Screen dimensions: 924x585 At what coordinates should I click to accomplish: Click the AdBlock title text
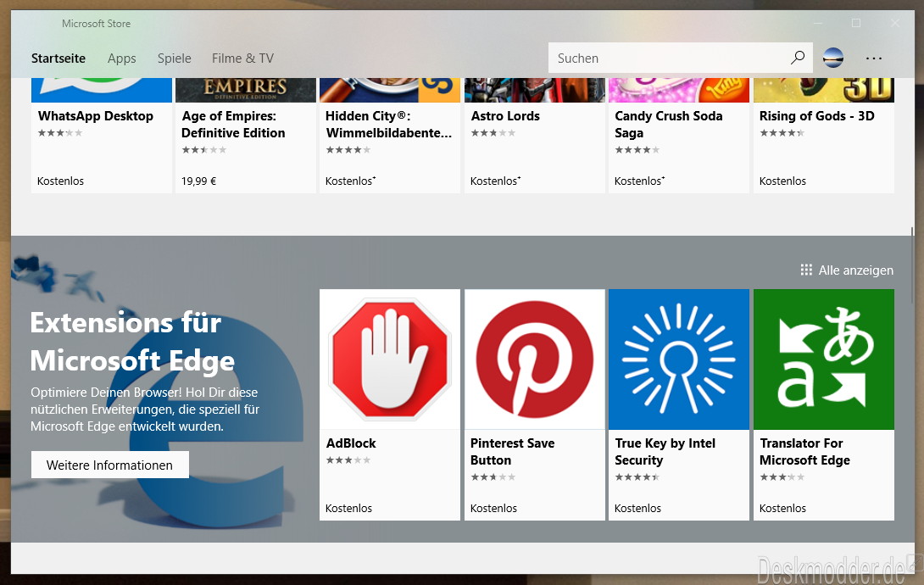(351, 443)
